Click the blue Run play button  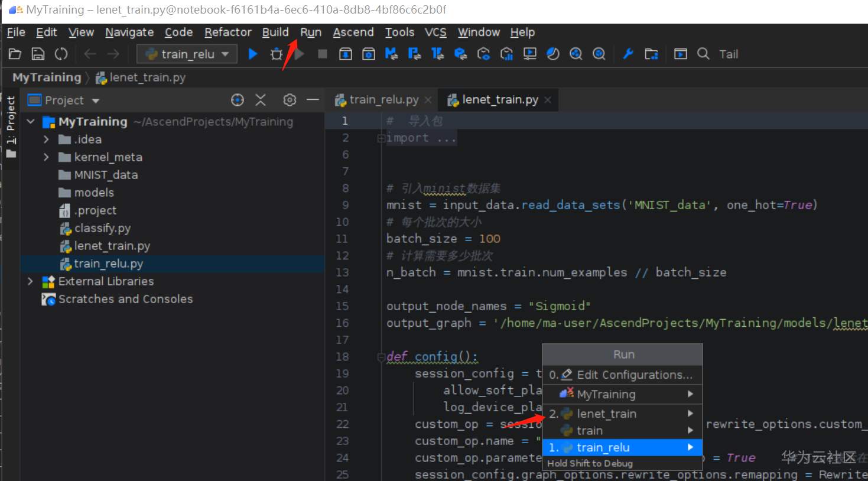253,54
